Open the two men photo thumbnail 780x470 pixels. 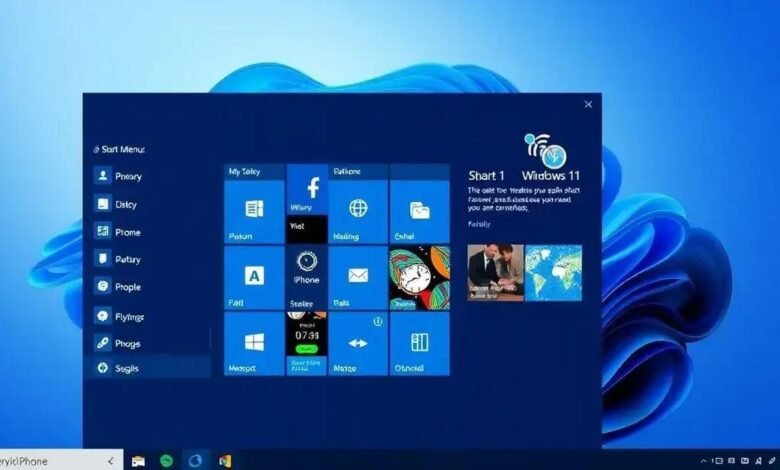point(495,272)
